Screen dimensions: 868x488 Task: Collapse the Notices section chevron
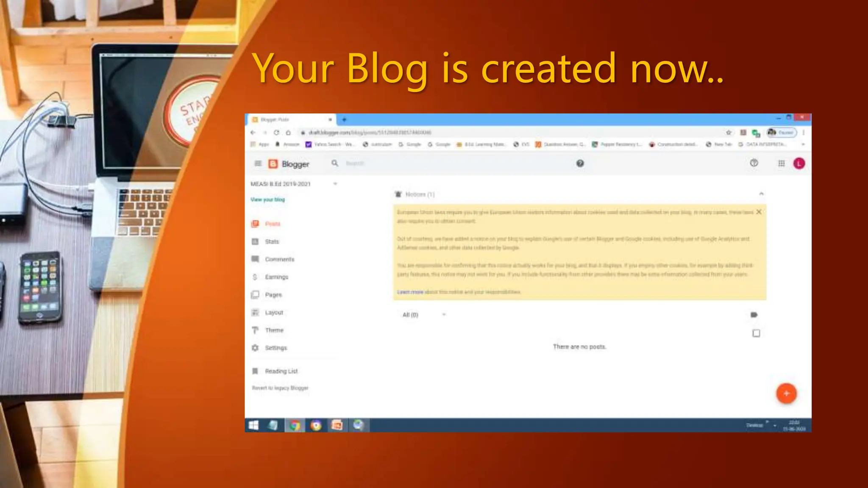[761, 194]
